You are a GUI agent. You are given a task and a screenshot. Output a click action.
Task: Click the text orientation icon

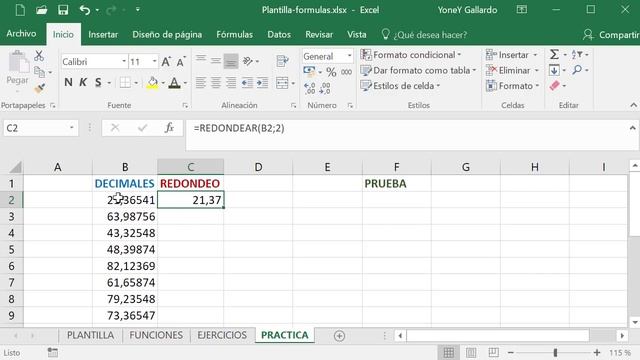[248, 61]
